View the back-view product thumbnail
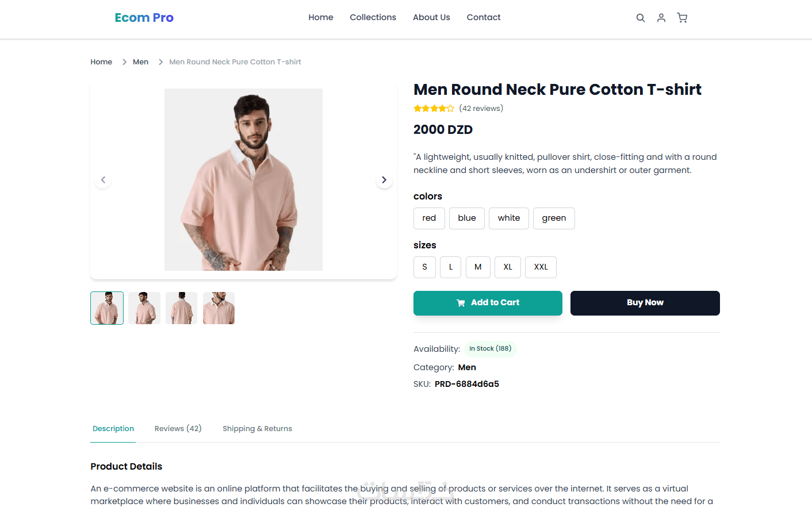This screenshot has height=511, width=812. click(181, 308)
